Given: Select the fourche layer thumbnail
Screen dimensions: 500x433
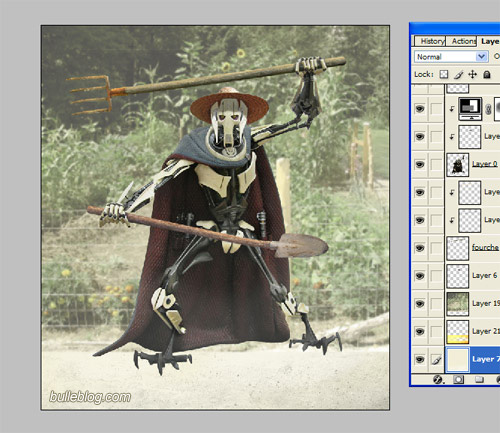Looking at the screenshot, I should click(458, 248).
